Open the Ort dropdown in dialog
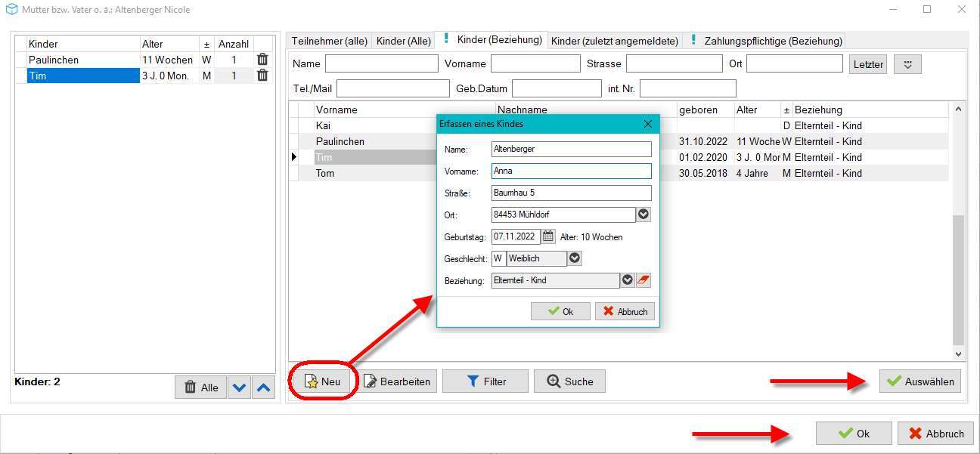 pyautogui.click(x=644, y=215)
